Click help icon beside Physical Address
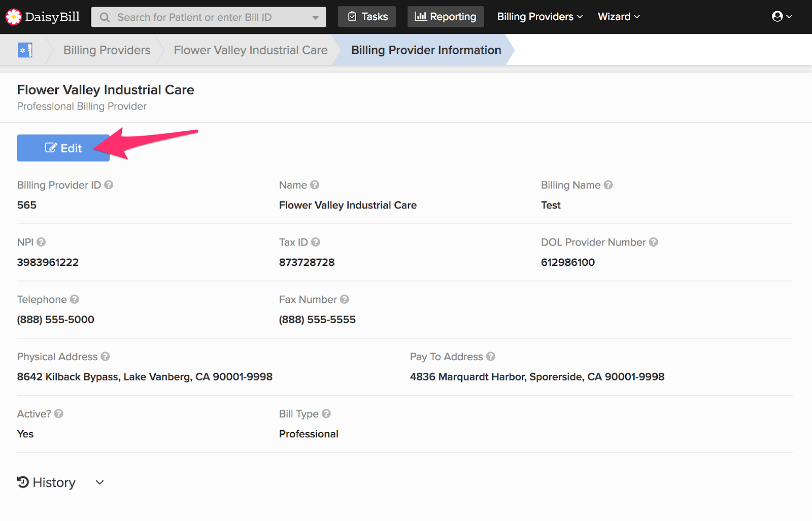The width and height of the screenshot is (812, 521). [x=105, y=357]
